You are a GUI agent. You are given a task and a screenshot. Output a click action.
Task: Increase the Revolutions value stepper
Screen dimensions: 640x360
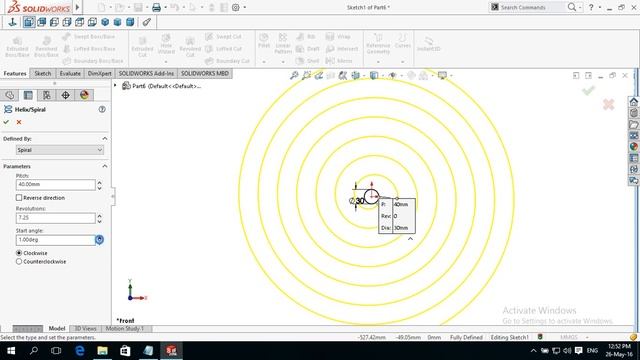coord(100,216)
